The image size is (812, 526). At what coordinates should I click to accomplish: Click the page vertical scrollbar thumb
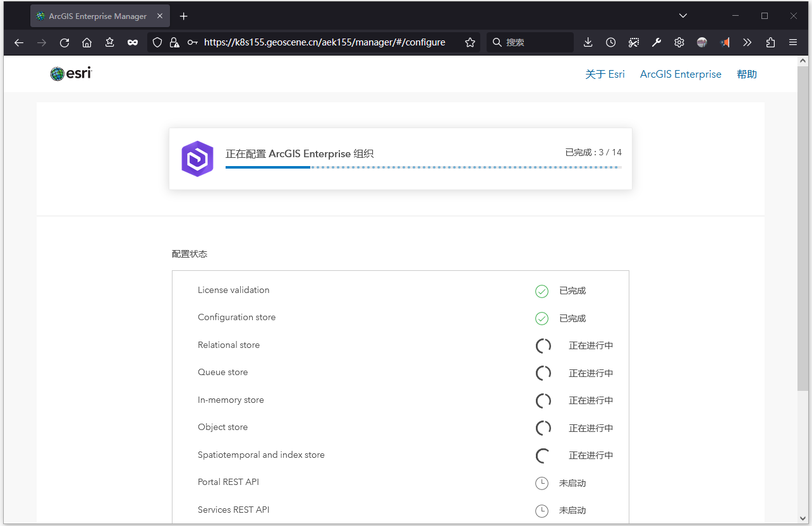point(803,228)
